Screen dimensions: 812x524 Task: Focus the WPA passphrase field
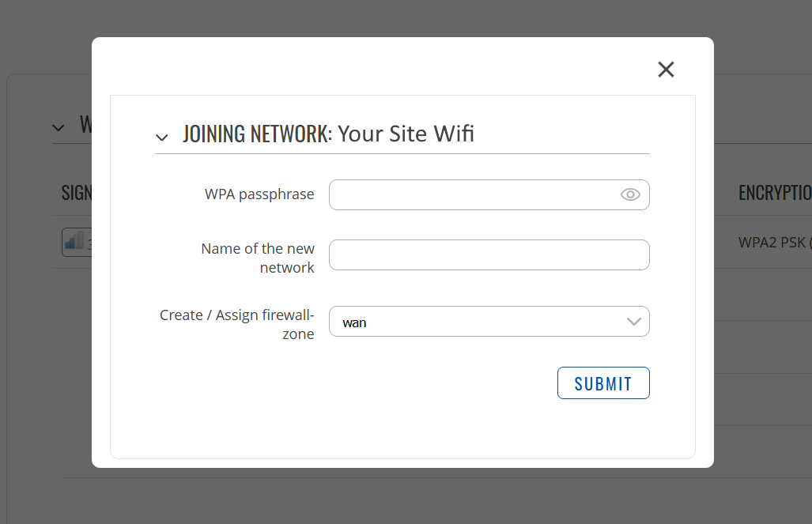[489, 194]
